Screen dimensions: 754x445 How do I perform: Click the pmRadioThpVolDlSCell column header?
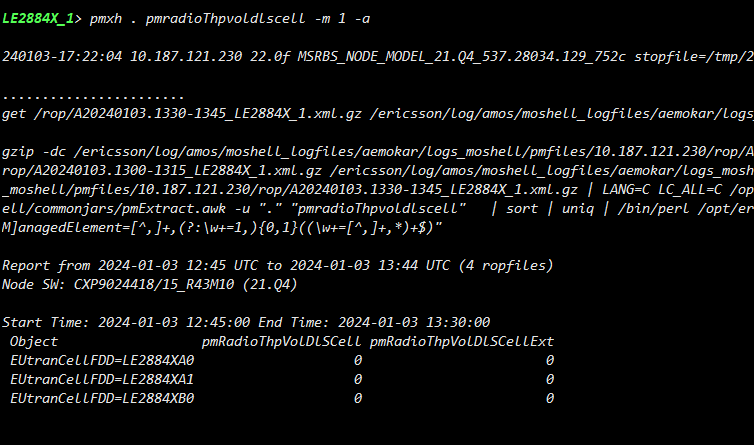click(281, 342)
